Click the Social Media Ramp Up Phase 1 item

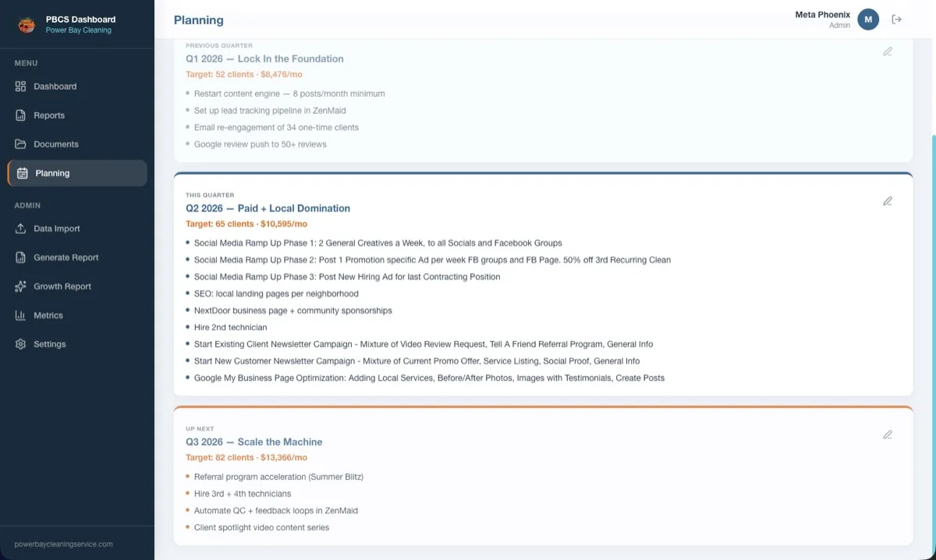pyautogui.click(x=378, y=243)
